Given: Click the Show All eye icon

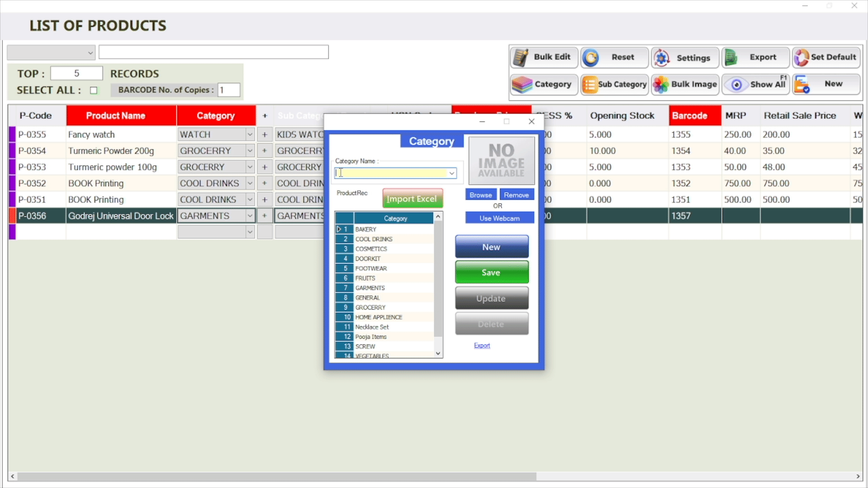Looking at the screenshot, I should [x=736, y=84].
